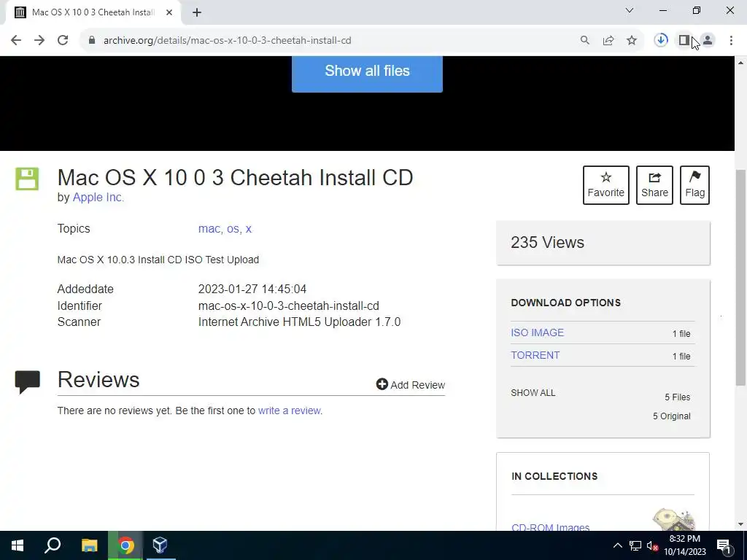
Task: Open the clock showing 8:32 PM
Action: tap(684, 545)
